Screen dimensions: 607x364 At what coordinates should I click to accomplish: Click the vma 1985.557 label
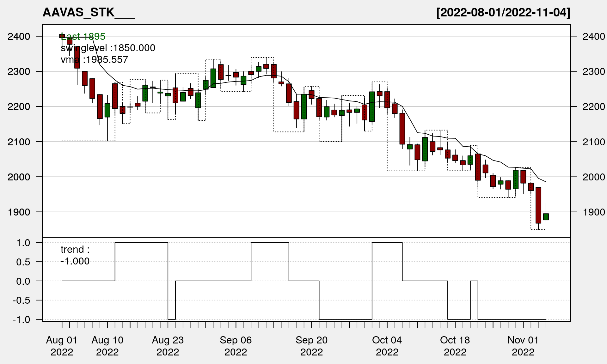(x=94, y=60)
